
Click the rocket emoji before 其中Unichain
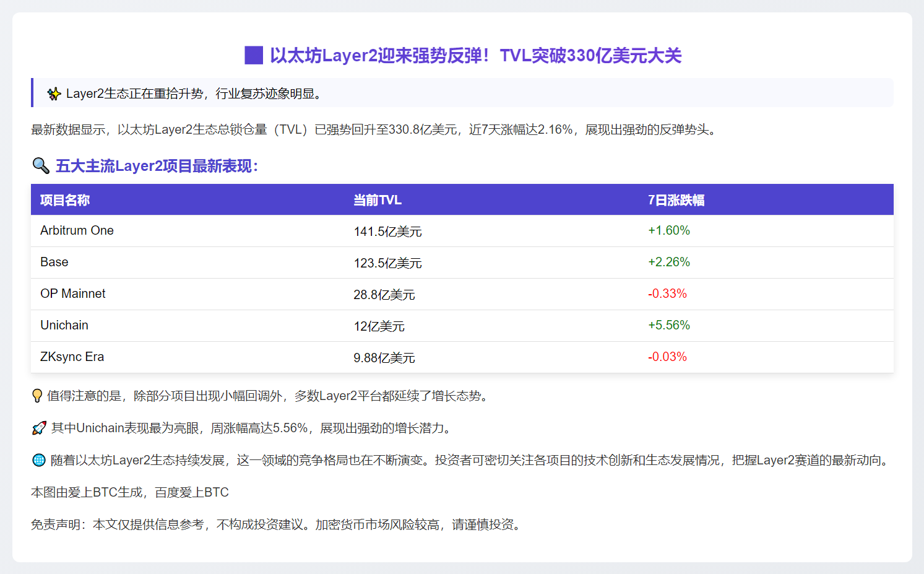pos(39,428)
